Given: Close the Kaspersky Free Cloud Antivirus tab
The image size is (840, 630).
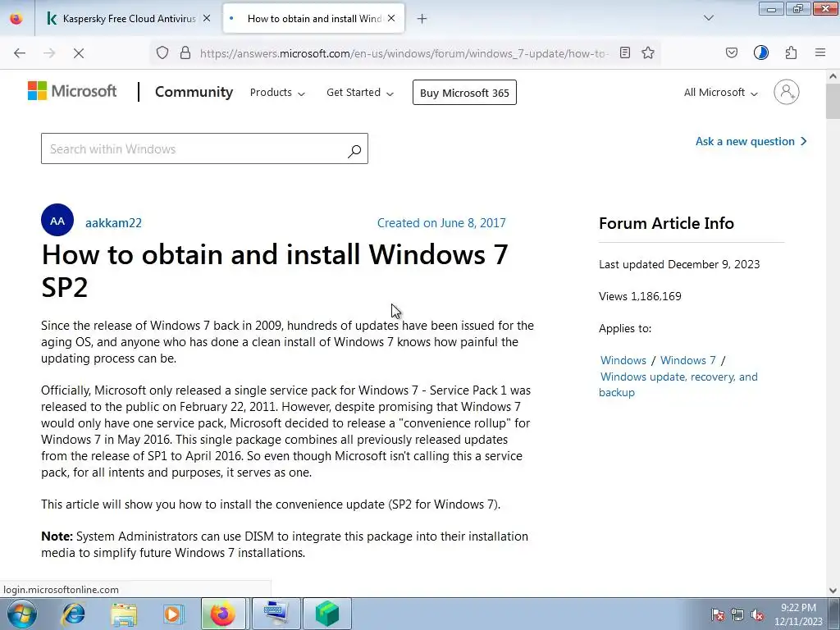Looking at the screenshot, I should point(207,18).
